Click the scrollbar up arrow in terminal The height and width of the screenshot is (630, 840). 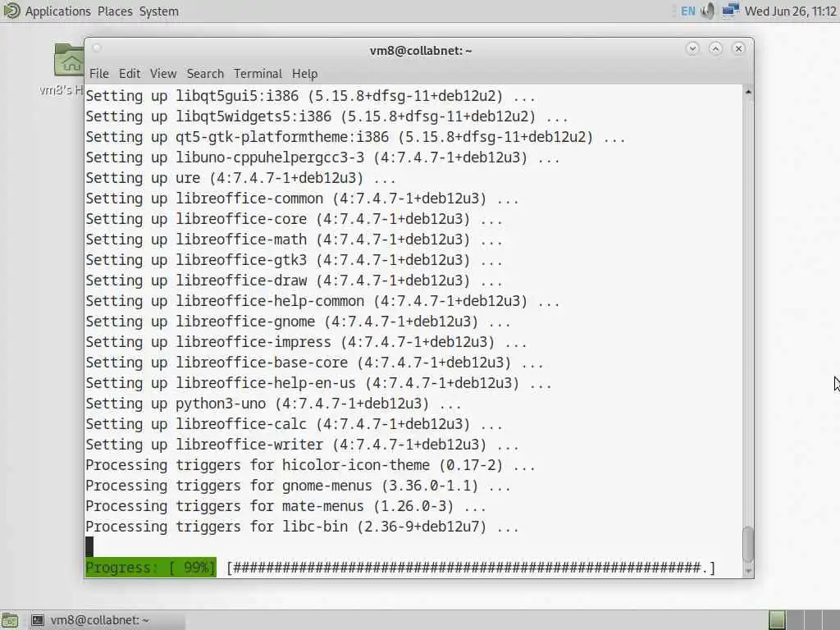pyautogui.click(x=748, y=92)
